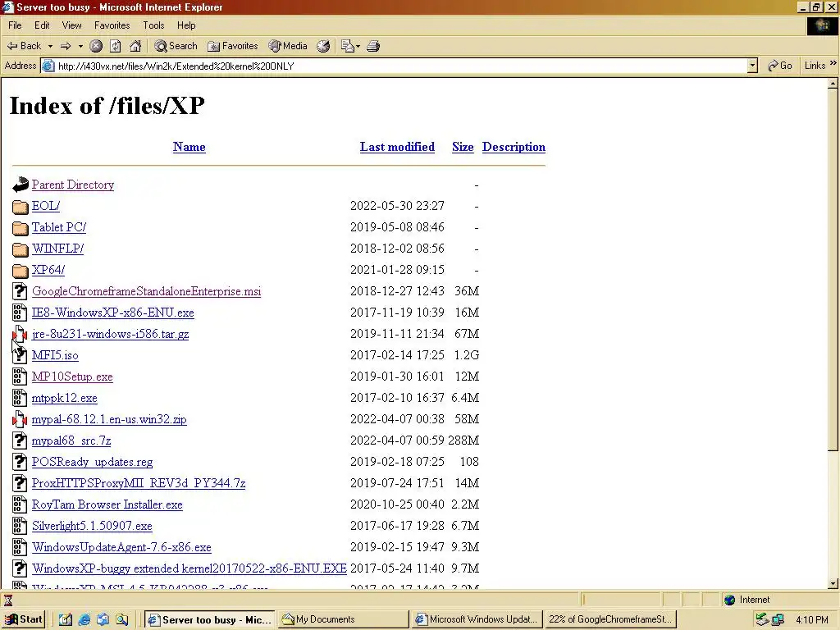Open the View menu
Screen dimensions: 840x630
(72, 25)
